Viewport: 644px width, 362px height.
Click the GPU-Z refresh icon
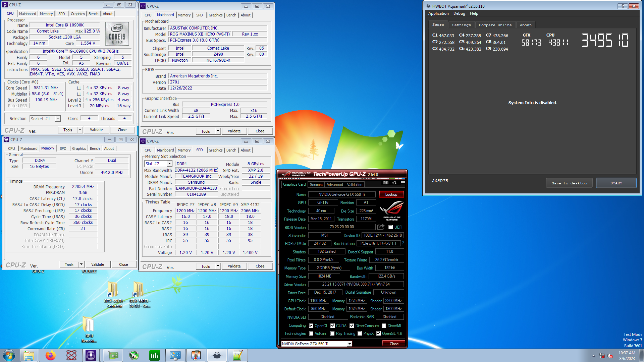tap(394, 183)
